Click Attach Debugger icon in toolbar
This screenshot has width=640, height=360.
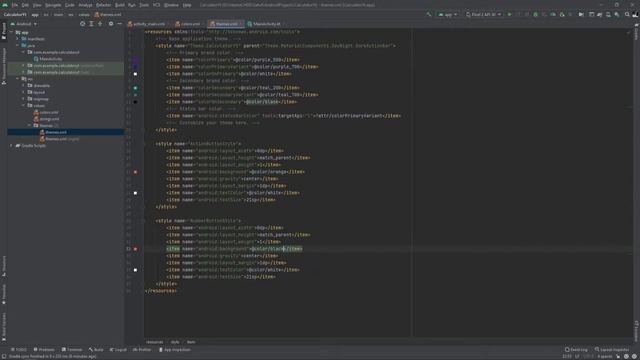click(x=562, y=14)
